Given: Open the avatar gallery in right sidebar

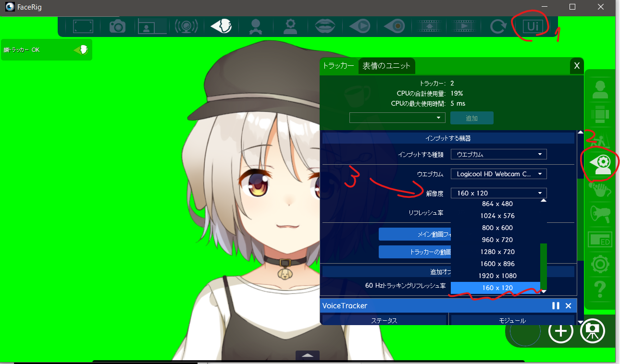Looking at the screenshot, I should click(600, 89).
